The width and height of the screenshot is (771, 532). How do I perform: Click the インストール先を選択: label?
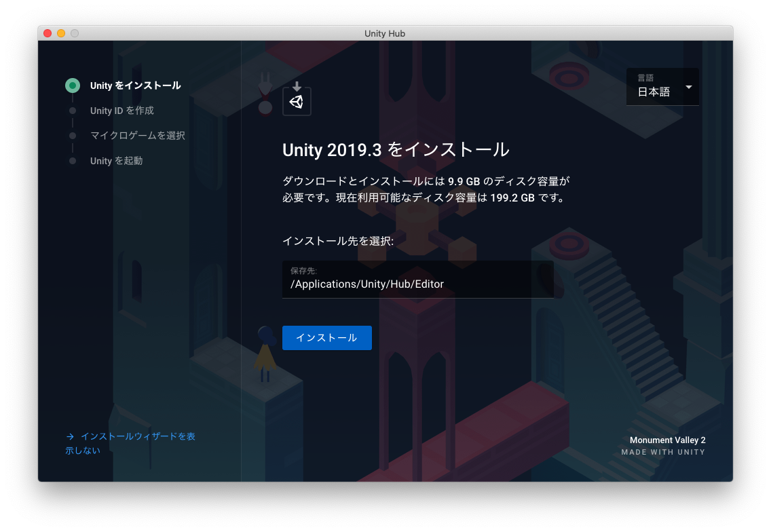tap(338, 241)
